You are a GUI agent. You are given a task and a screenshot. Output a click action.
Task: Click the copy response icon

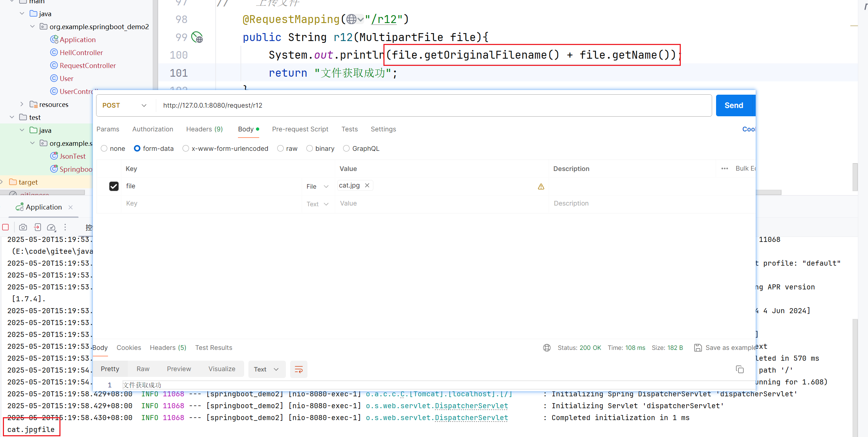[739, 369]
